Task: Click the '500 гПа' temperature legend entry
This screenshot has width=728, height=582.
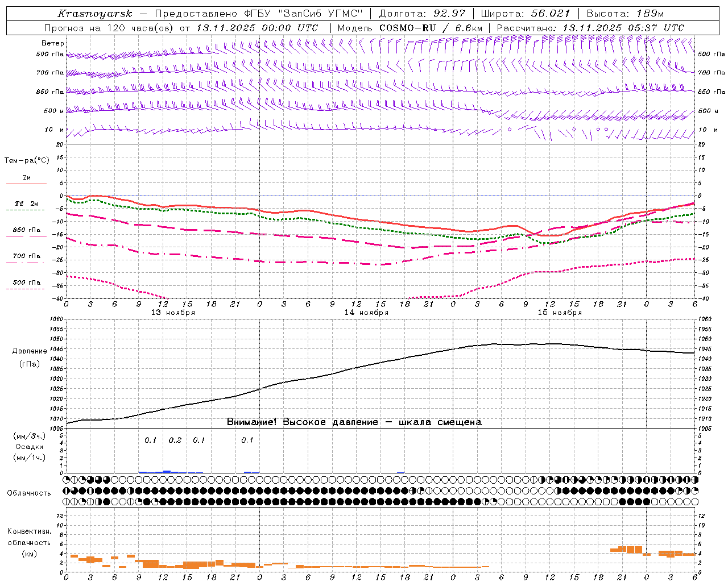Action: tap(27, 282)
